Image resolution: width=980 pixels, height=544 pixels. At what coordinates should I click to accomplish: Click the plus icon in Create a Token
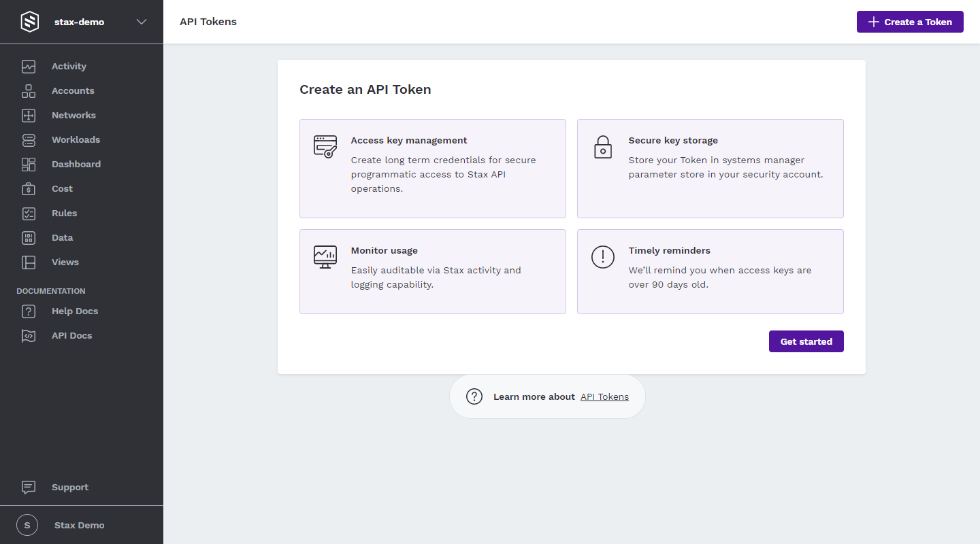click(874, 22)
